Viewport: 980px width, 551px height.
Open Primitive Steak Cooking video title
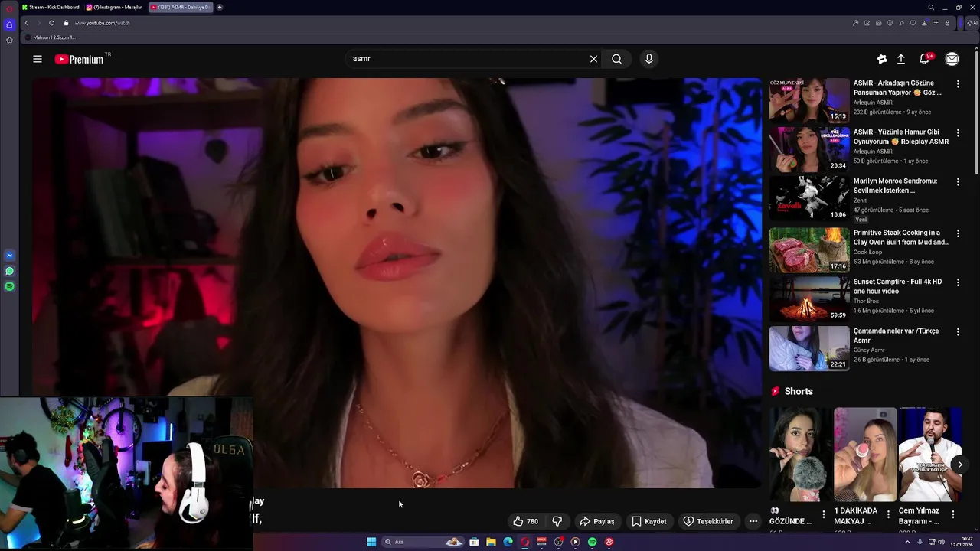click(x=901, y=237)
